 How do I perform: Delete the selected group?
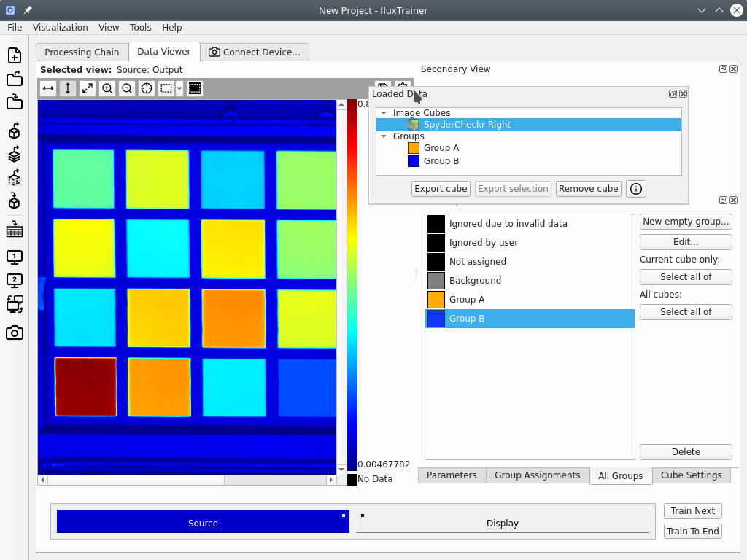point(686,452)
